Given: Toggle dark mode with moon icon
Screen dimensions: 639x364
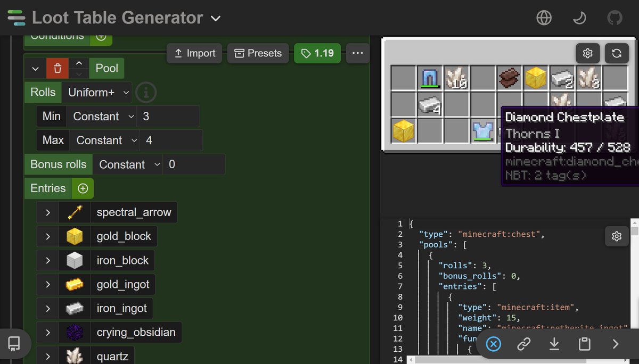Looking at the screenshot, I should point(579,18).
